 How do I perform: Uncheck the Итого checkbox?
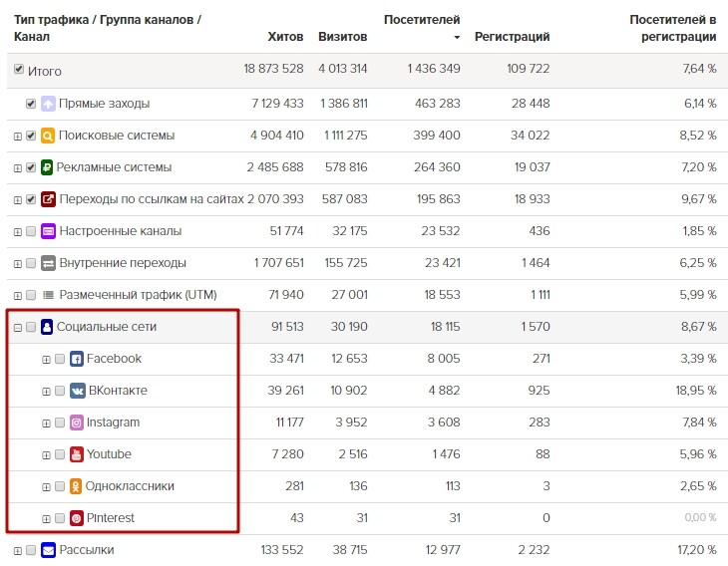click(19, 70)
